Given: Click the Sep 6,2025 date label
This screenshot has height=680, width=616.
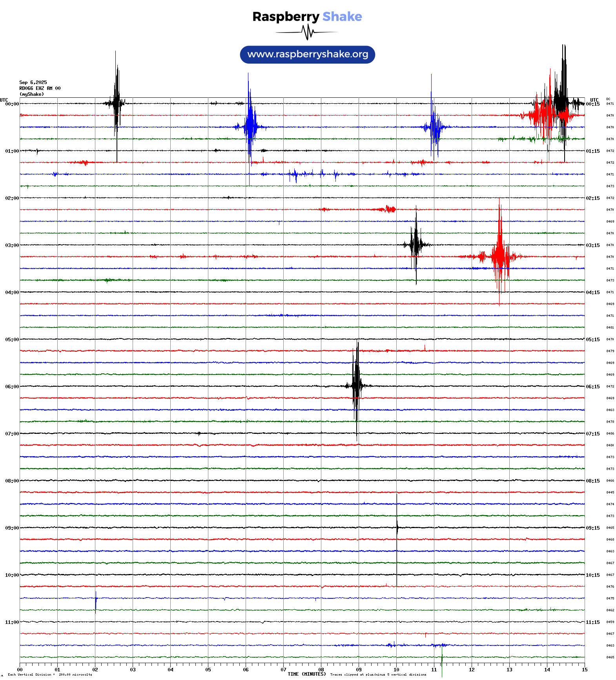Looking at the screenshot, I should (33, 82).
